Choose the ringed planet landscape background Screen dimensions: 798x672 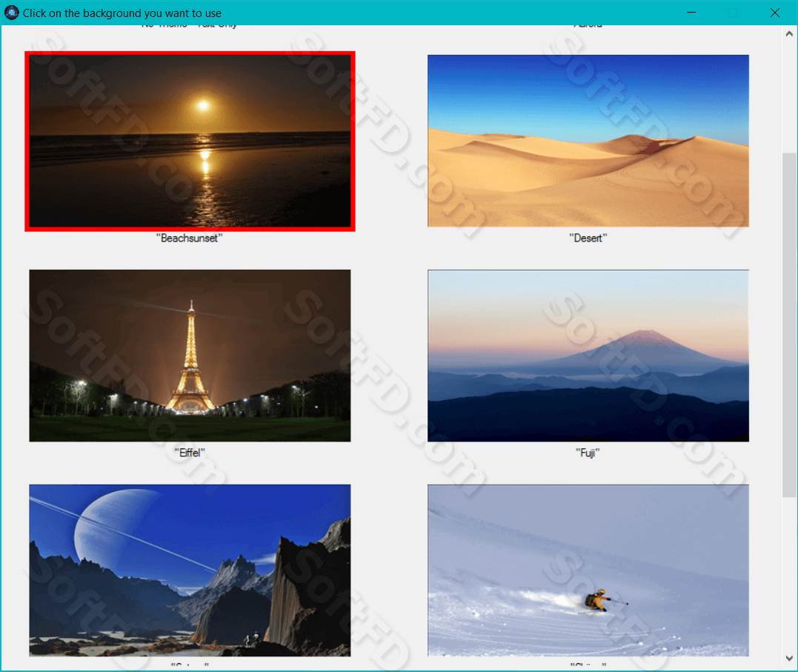tap(190, 570)
